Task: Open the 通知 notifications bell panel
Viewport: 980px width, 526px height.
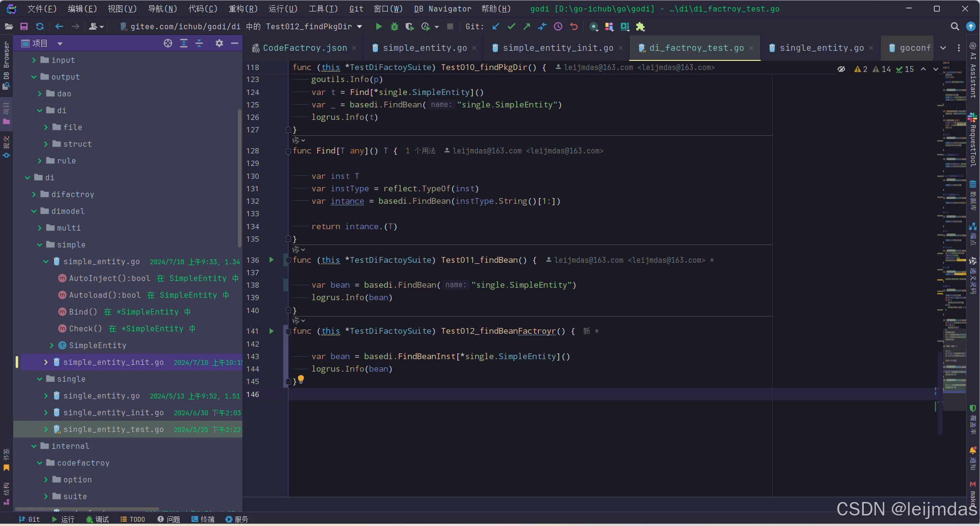Action: pyautogui.click(x=973, y=458)
